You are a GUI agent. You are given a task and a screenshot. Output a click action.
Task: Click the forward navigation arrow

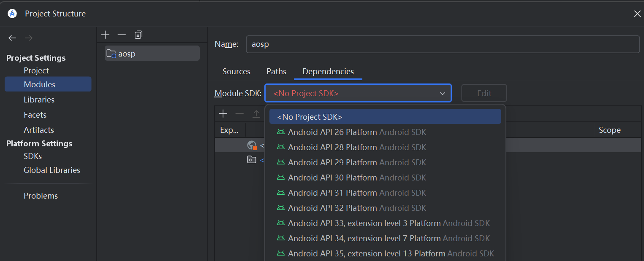click(x=29, y=38)
